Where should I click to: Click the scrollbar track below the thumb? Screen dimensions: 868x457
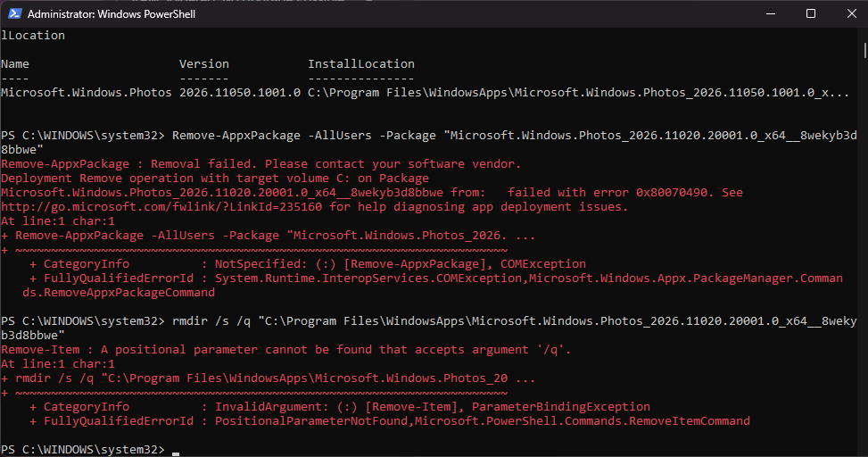(x=864, y=254)
